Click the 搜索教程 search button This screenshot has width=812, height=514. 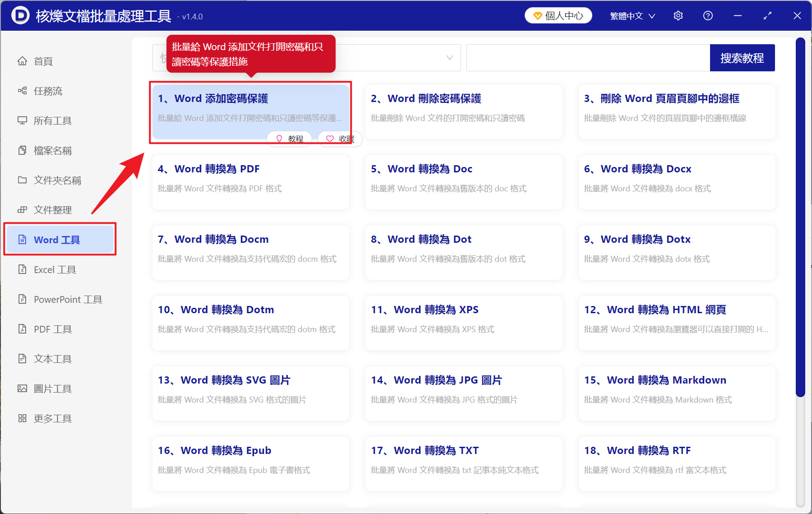tap(742, 57)
